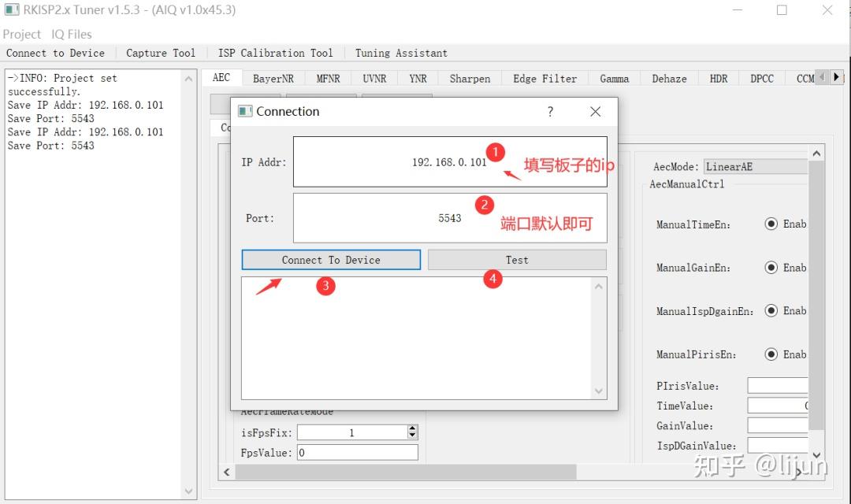Open the Capture Tool
Image resolution: width=851 pixels, height=504 pixels.
[x=161, y=53]
